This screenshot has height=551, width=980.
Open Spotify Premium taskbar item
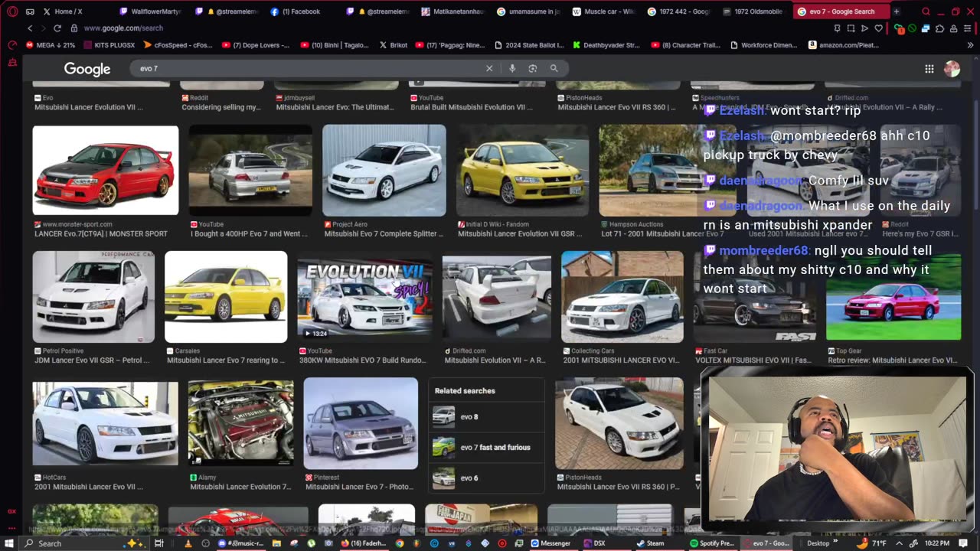click(712, 543)
